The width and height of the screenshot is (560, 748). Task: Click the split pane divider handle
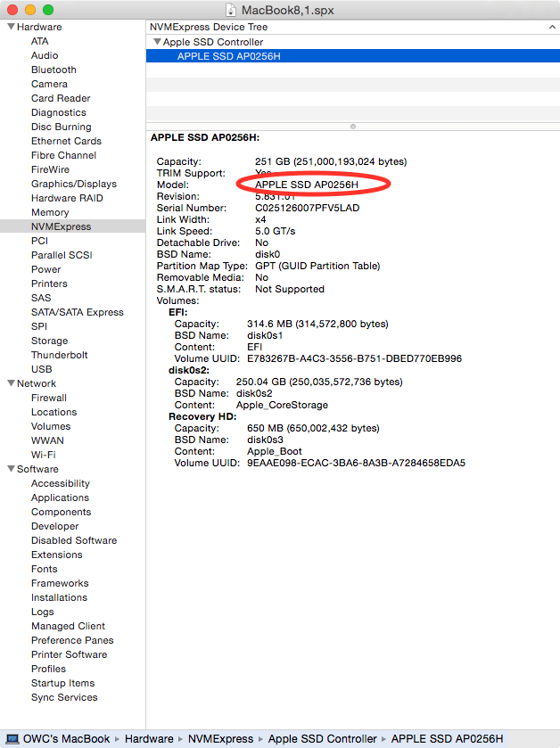(352, 126)
